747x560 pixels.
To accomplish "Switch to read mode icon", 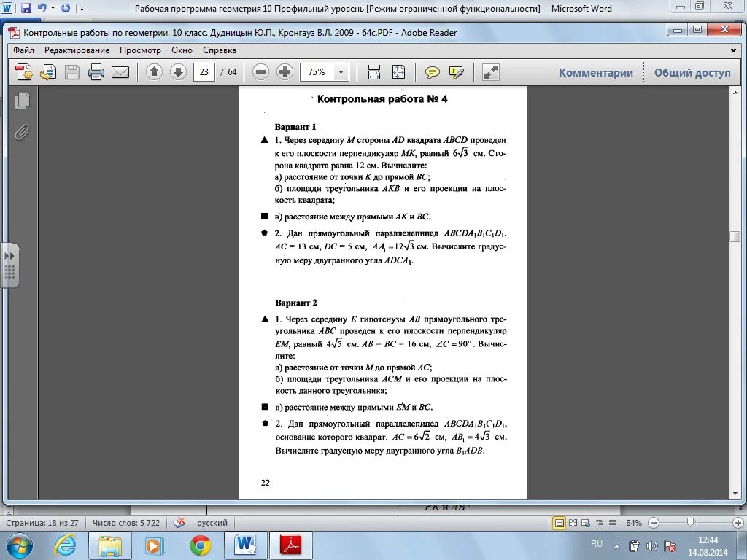I will 490,72.
